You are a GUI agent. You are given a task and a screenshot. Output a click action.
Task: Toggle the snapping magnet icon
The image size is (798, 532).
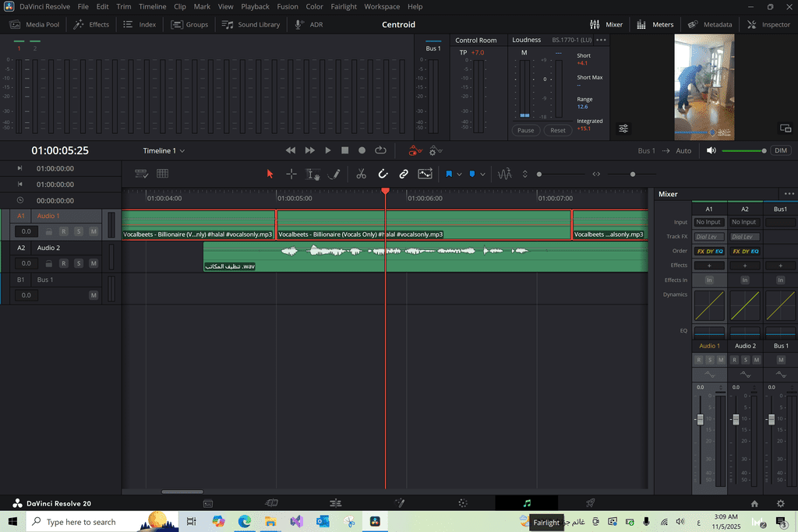click(x=383, y=174)
